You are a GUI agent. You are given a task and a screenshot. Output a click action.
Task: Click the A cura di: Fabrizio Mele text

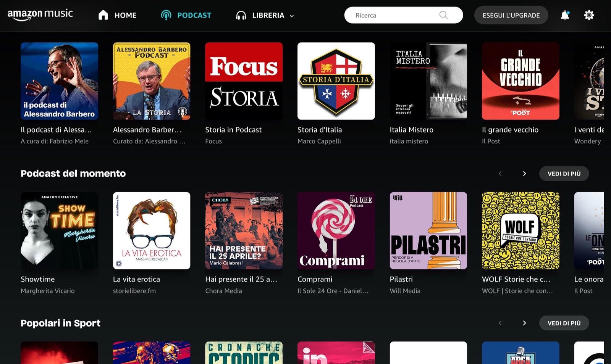click(55, 141)
